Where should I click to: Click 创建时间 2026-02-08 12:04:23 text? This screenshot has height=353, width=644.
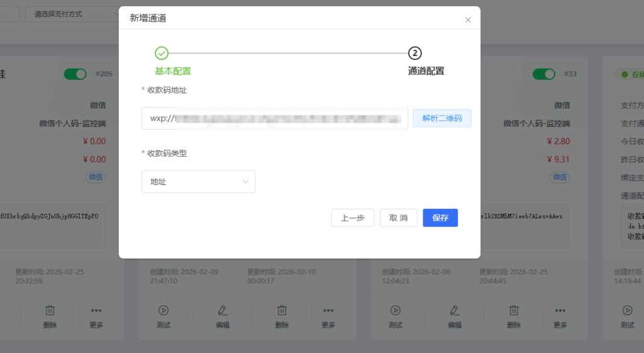416,277
